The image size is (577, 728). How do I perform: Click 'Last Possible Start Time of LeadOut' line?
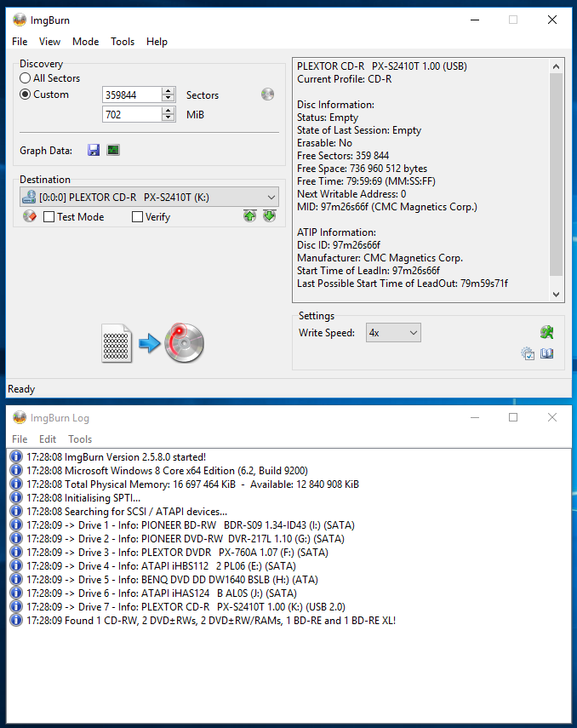[403, 284]
